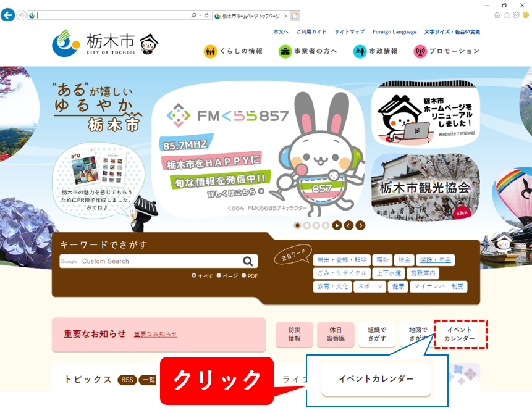
Task: Click the Google Custom Search field
Action: click(x=150, y=261)
